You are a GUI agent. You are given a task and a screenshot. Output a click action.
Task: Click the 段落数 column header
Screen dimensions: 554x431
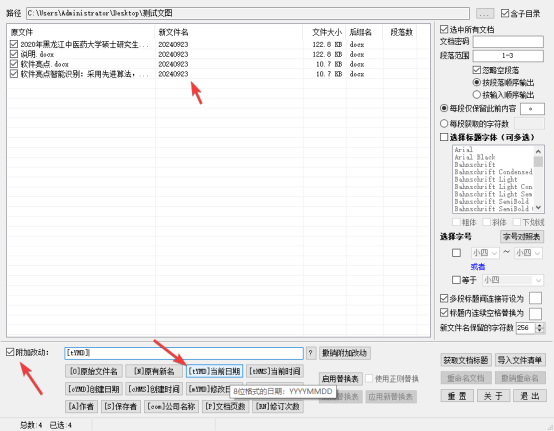point(400,32)
